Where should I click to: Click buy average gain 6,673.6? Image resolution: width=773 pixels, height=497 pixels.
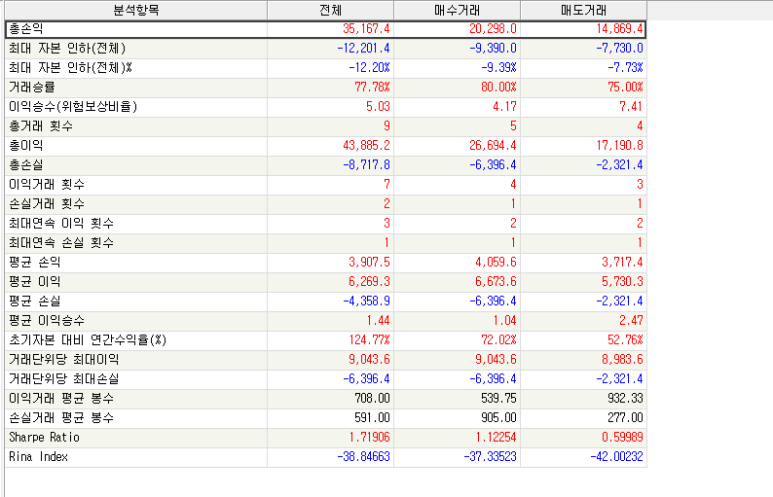coord(496,282)
